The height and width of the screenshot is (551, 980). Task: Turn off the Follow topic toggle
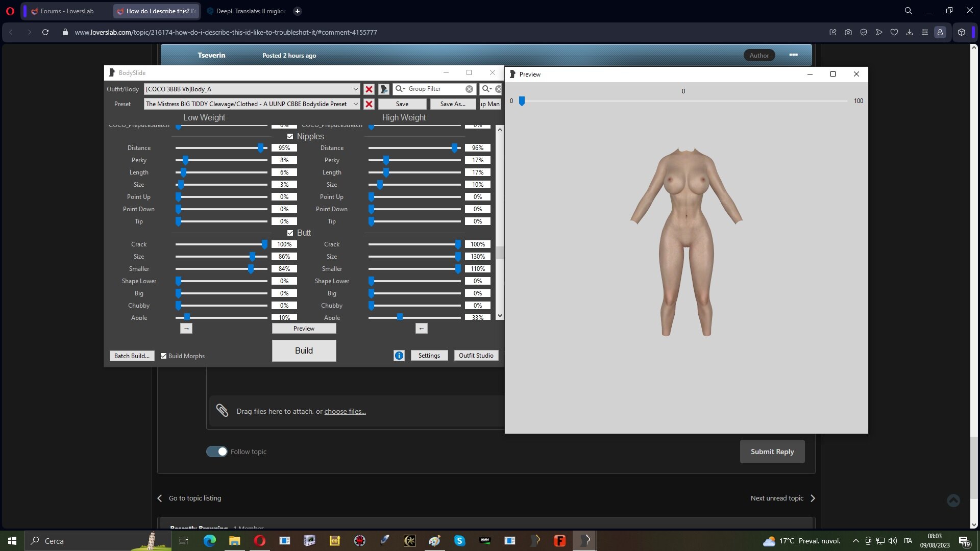tap(217, 452)
